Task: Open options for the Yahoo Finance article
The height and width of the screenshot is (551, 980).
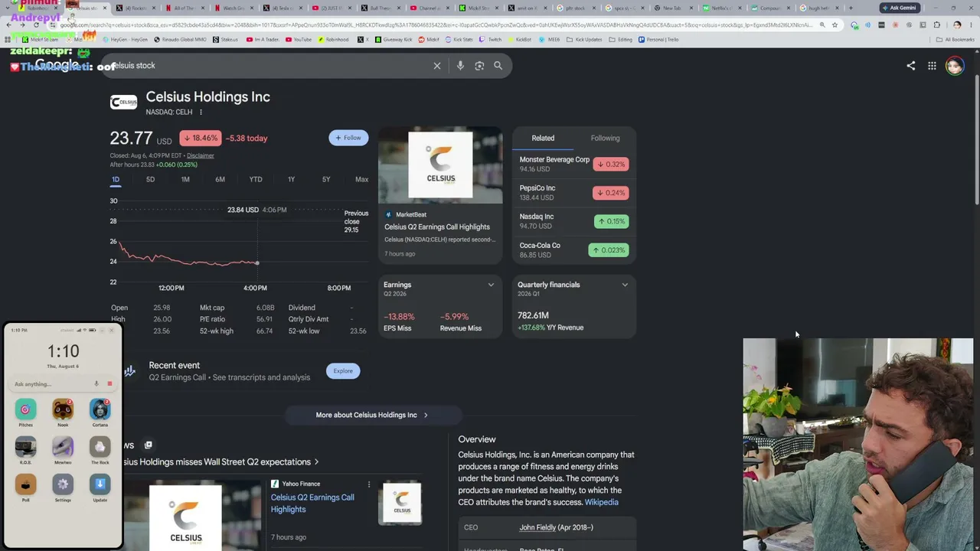Action: tap(368, 484)
